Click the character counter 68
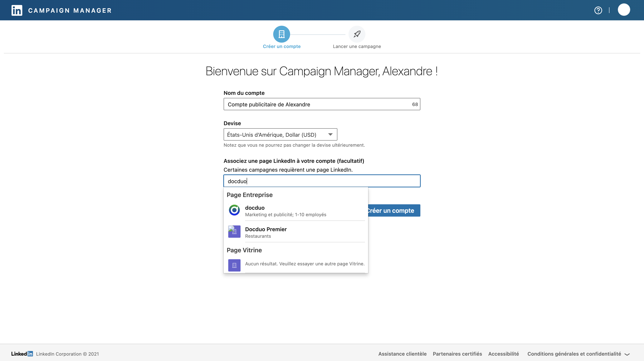This screenshot has height=361, width=644. click(x=415, y=104)
